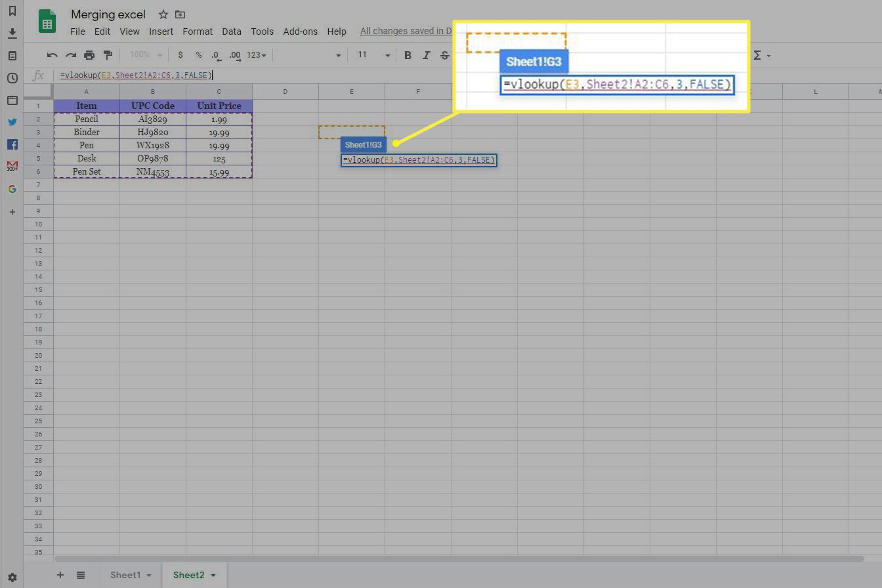
Task: Click the Merging excel document title
Action: point(108,14)
